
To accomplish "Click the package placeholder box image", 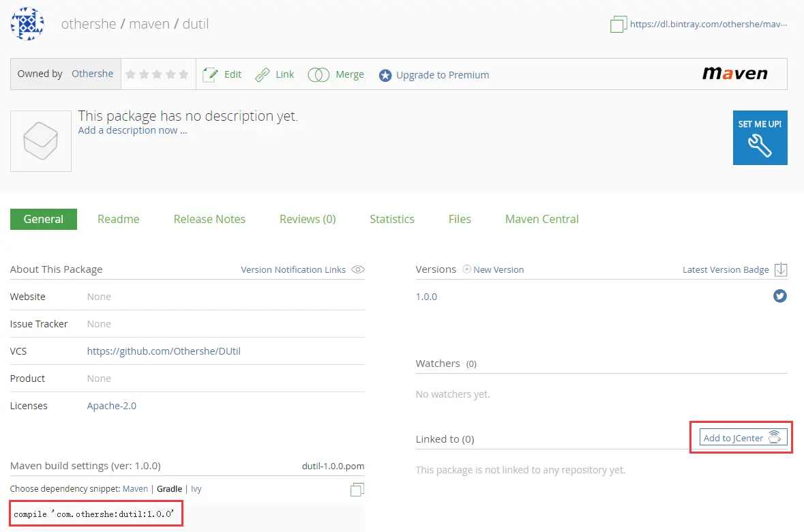I will point(41,141).
